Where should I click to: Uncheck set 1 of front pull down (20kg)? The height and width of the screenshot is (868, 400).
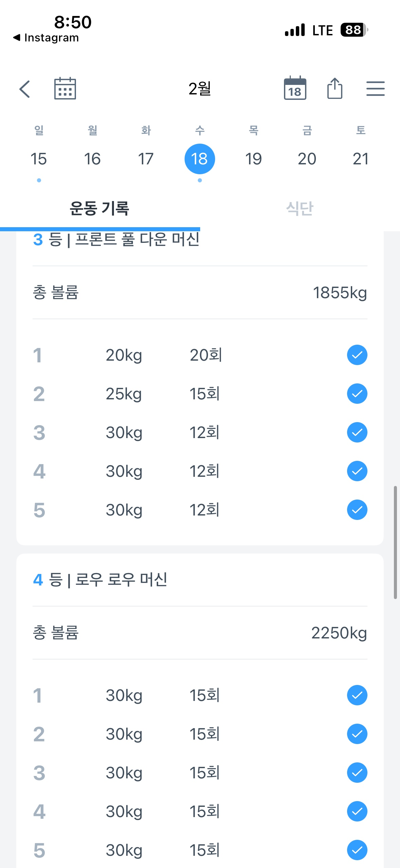pyautogui.click(x=357, y=355)
